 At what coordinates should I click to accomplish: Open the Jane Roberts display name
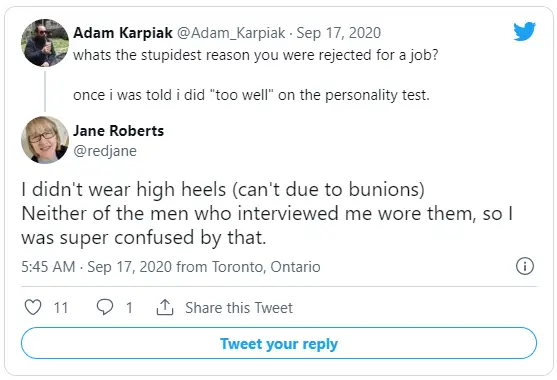coord(118,131)
